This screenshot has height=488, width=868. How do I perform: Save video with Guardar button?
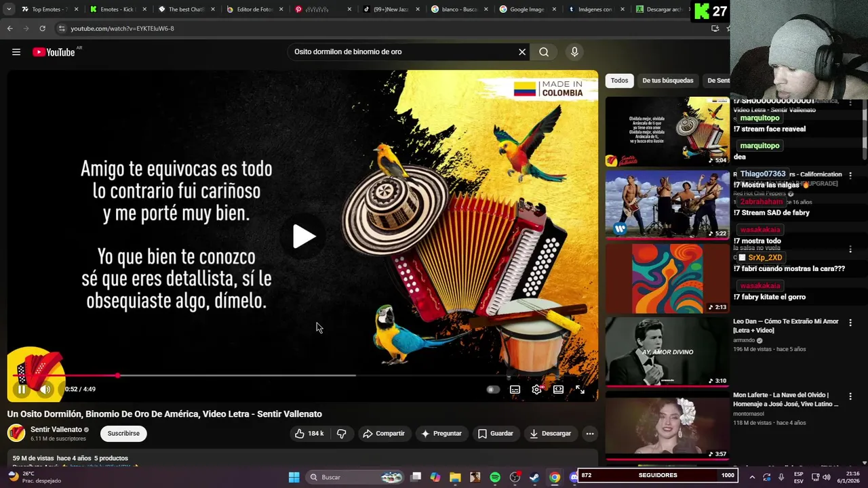496,433
